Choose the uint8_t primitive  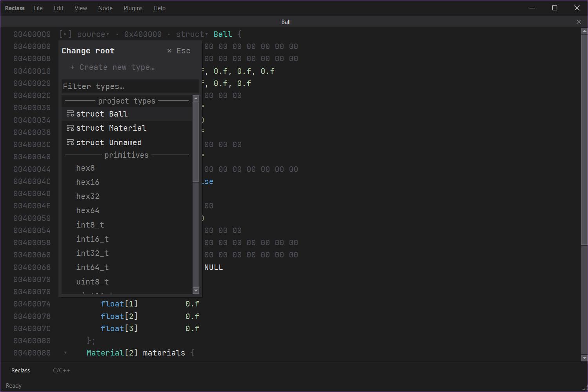127,282
